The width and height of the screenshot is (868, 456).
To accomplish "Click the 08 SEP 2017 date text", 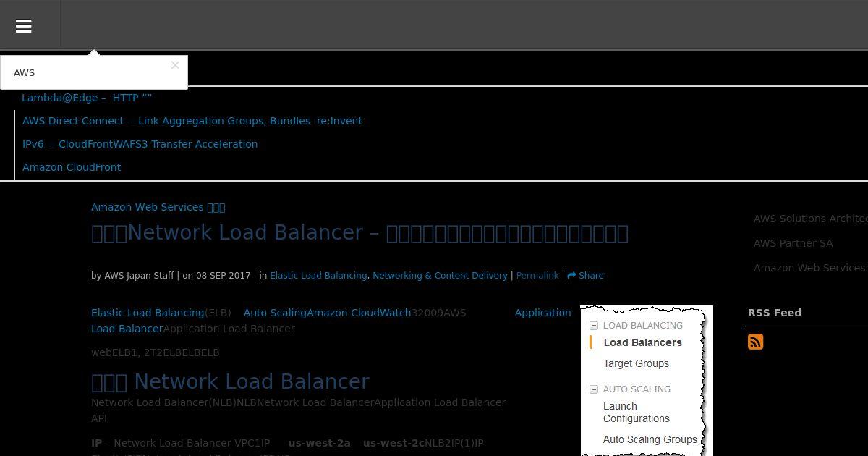I will (223, 276).
